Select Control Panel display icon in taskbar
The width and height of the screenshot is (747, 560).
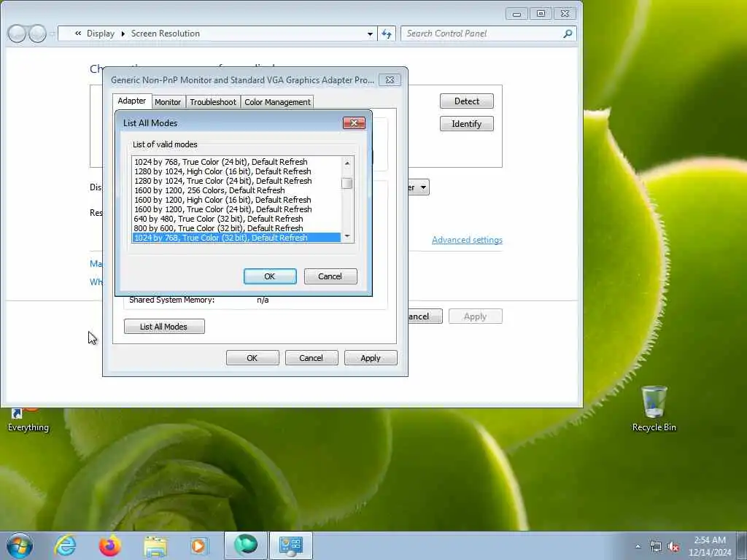291,545
